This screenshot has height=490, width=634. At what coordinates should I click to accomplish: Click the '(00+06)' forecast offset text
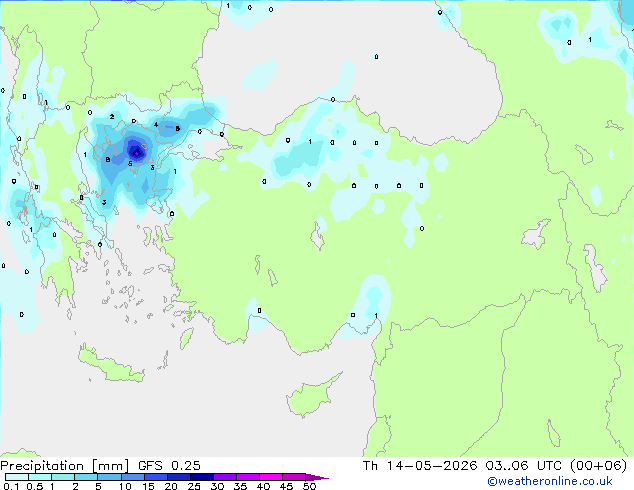click(598, 466)
